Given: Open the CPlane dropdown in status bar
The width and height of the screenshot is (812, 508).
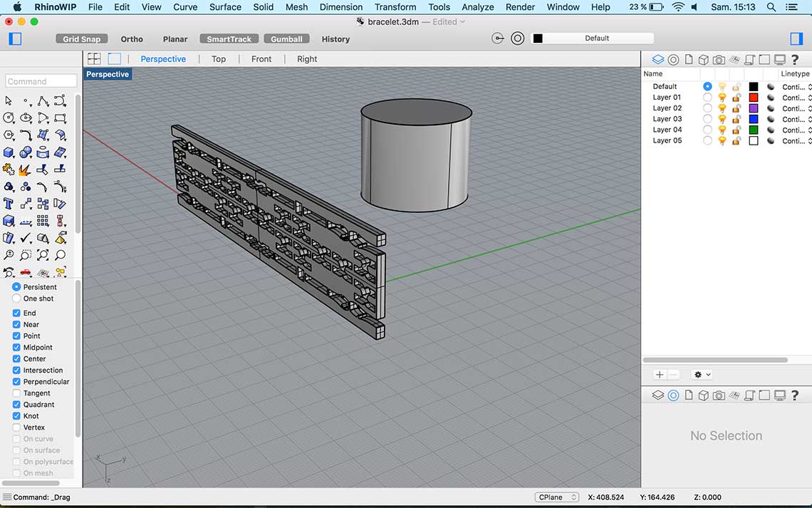Looking at the screenshot, I should click(x=557, y=497).
